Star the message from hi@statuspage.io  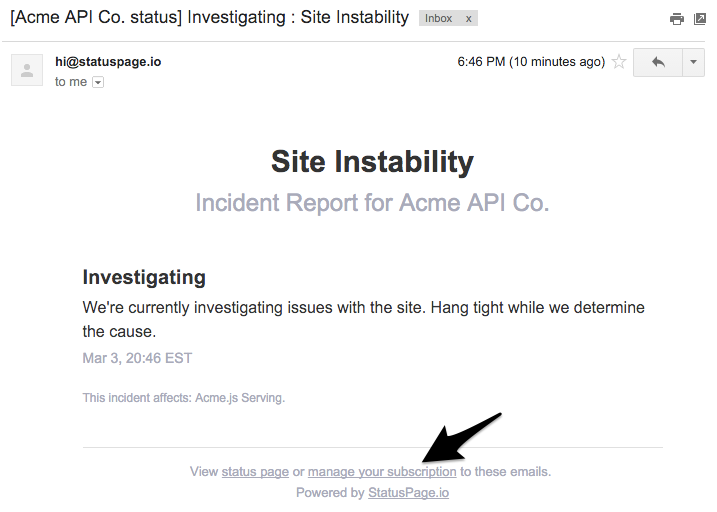tap(619, 61)
